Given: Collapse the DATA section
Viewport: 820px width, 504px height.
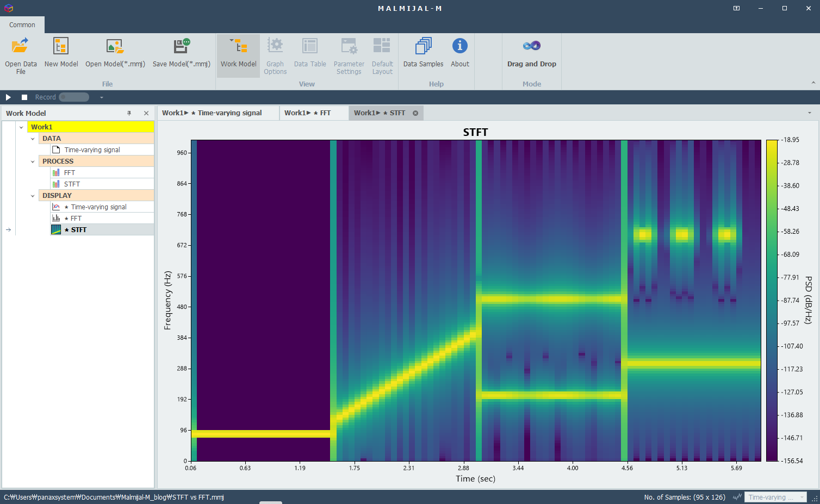Looking at the screenshot, I should (x=33, y=139).
